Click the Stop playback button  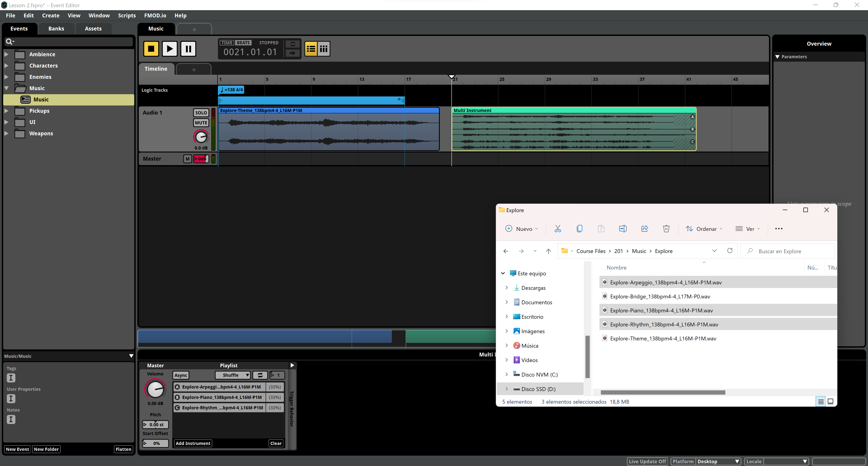point(151,49)
